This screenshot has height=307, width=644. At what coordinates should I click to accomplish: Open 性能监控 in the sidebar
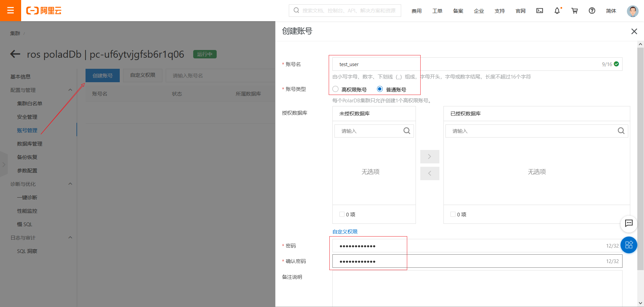click(27, 211)
